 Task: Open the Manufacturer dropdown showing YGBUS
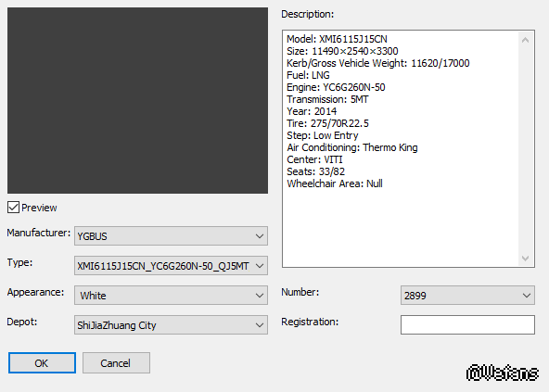(x=171, y=236)
